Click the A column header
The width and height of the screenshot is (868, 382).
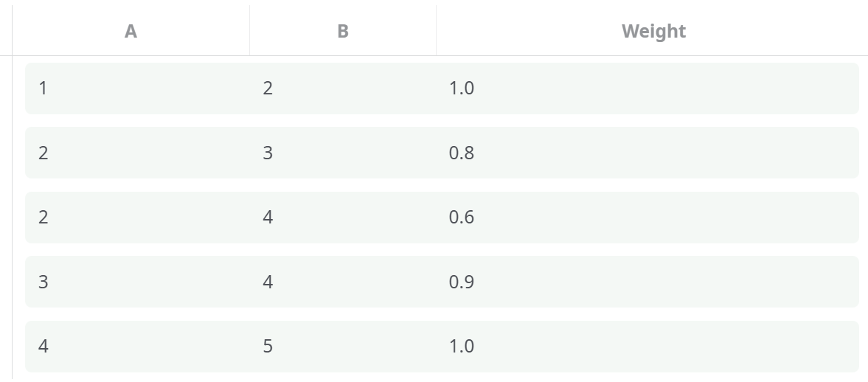click(131, 32)
